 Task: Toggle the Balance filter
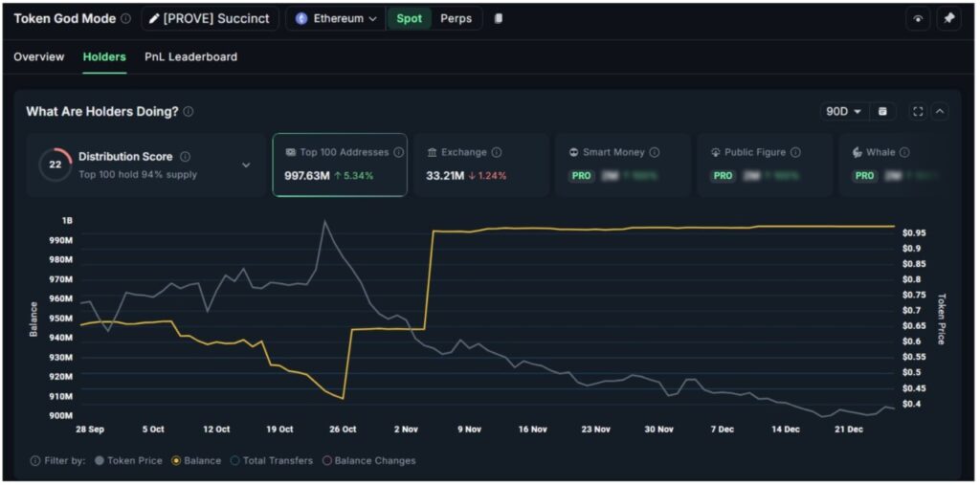pos(195,461)
